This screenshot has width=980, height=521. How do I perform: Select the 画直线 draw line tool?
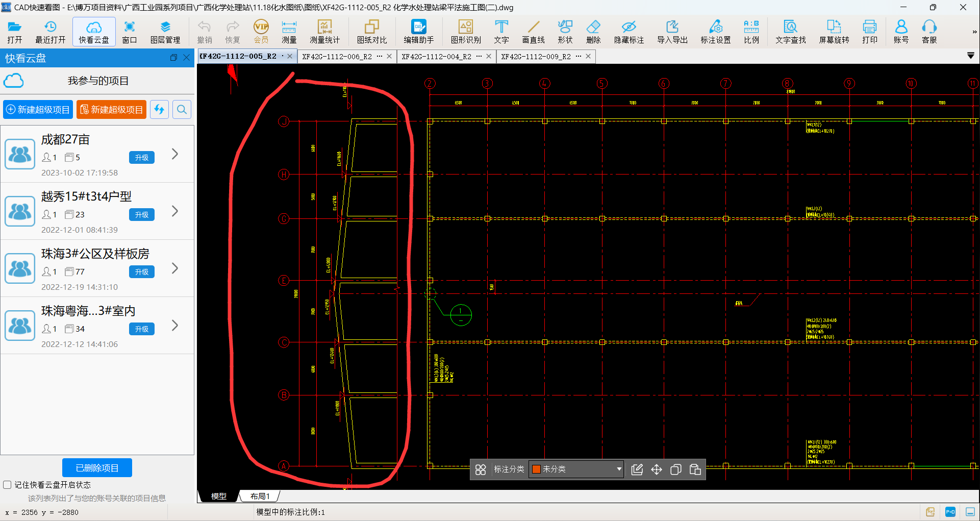534,32
